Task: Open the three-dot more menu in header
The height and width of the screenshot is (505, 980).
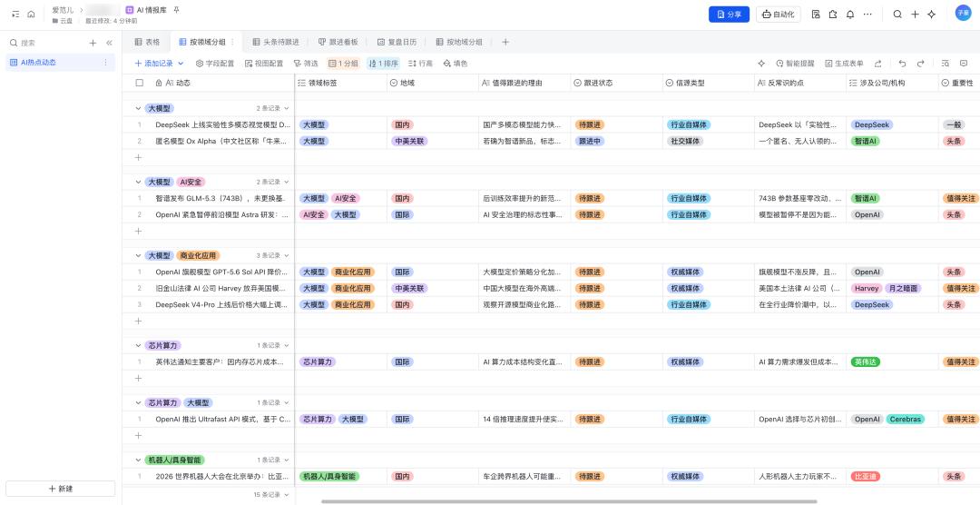Action: pos(867,14)
